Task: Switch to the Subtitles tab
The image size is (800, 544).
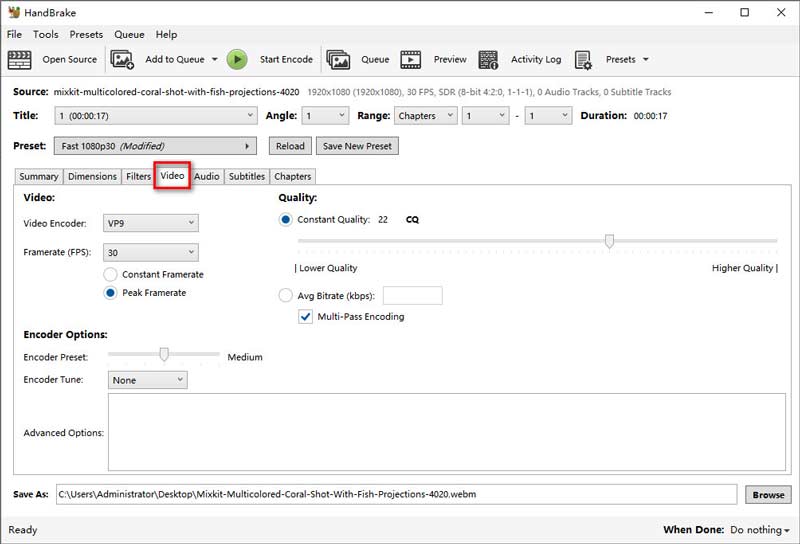Action: [247, 177]
